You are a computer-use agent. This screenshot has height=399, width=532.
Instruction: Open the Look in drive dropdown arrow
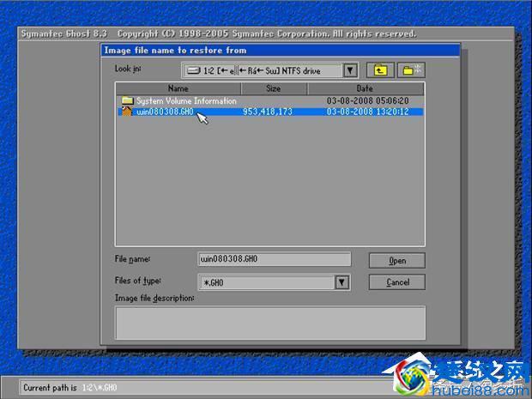pos(350,70)
